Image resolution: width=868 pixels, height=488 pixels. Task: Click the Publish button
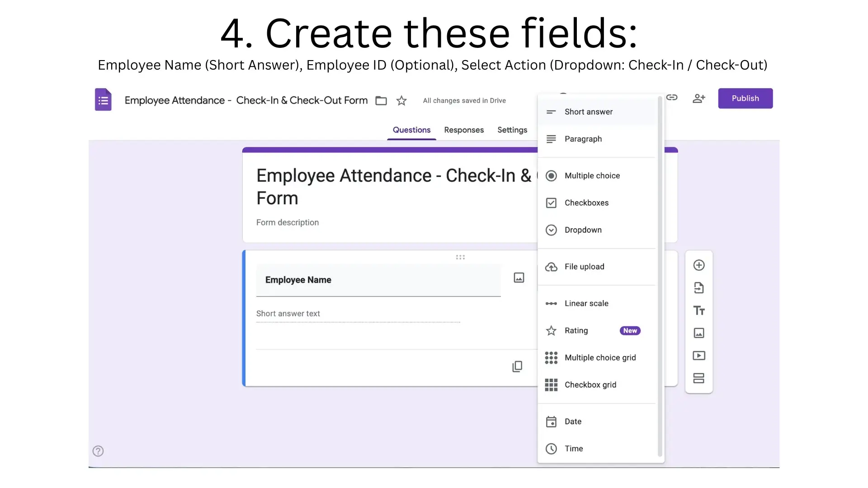click(745, 98)
